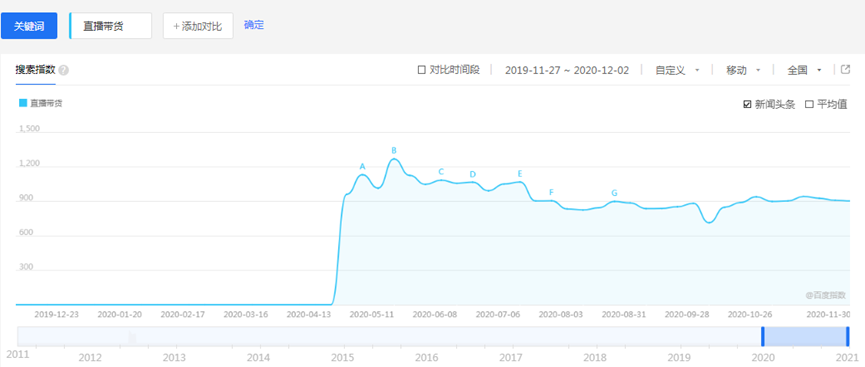The height and width of the screenshot is (367, 865).
Task: Click the 关键词 blue button
Action: coord(29,26)
